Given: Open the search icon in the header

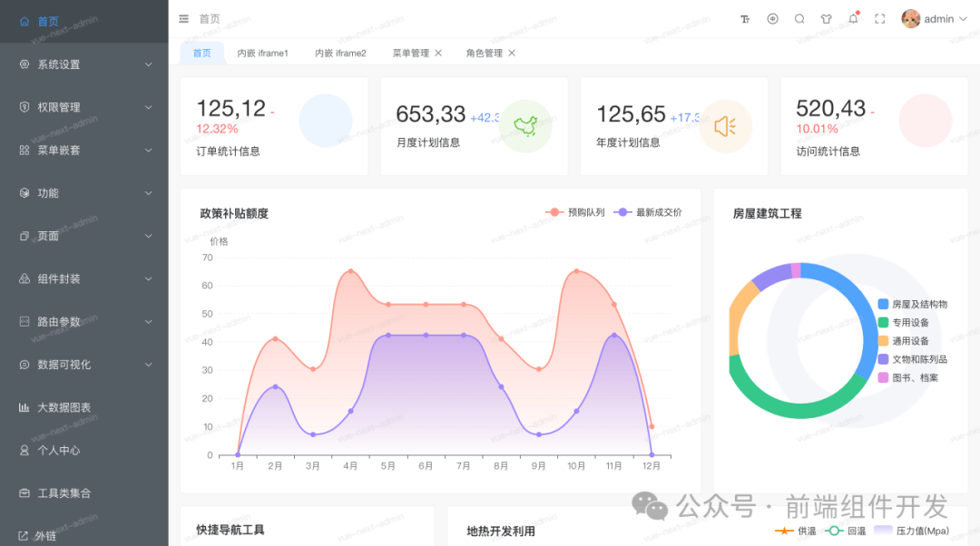Looking at the screenshot, I should pos(799,18).
